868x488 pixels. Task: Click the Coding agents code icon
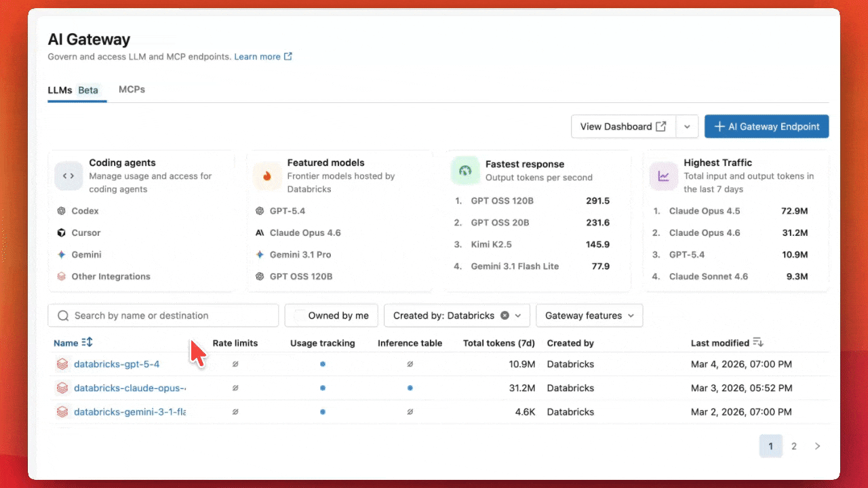tap(68, 176)
